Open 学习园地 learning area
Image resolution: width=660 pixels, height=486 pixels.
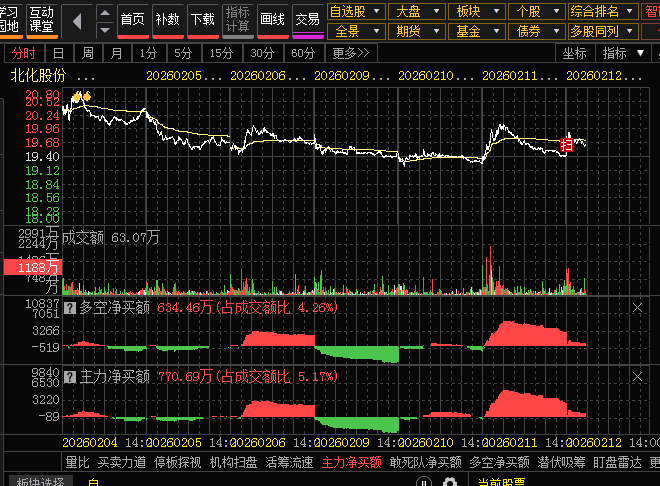click(10, 20)
